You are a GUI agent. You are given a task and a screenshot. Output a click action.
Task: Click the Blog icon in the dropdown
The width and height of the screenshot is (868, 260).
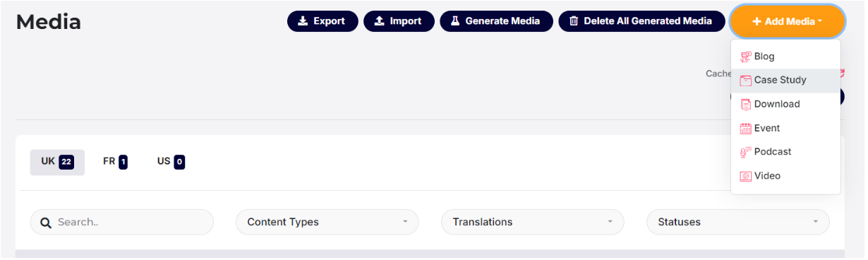coord(745,57)
